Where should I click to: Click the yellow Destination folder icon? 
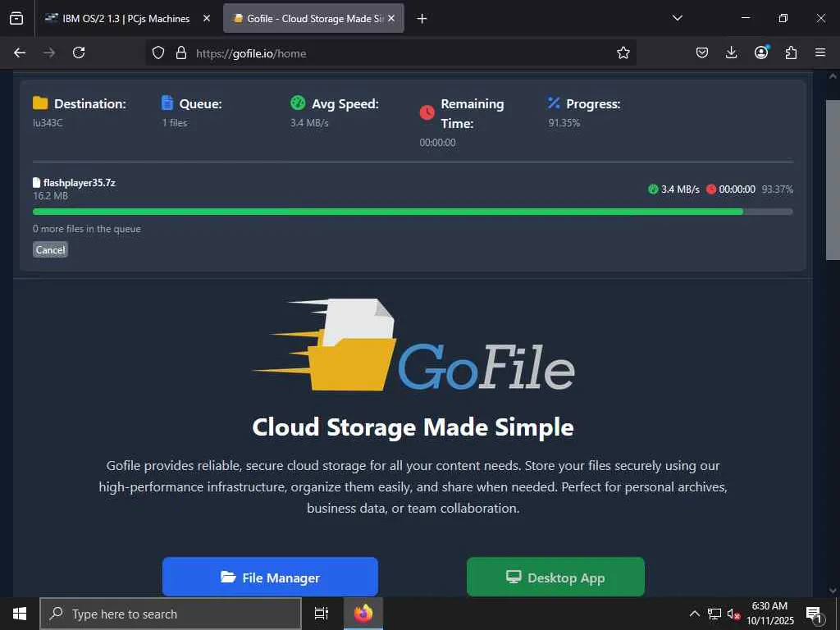coord(40,103)
